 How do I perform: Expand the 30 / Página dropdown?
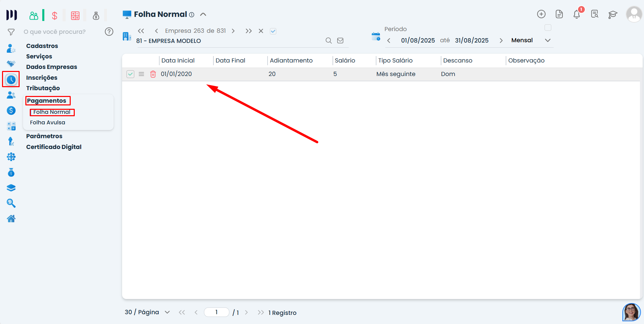coord(167,312)
